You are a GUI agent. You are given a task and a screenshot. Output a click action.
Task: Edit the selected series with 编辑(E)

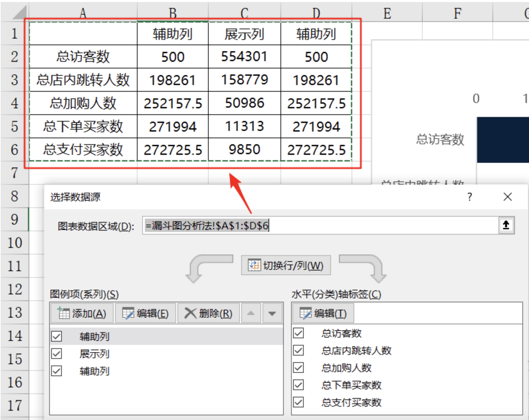pos(146,313)
